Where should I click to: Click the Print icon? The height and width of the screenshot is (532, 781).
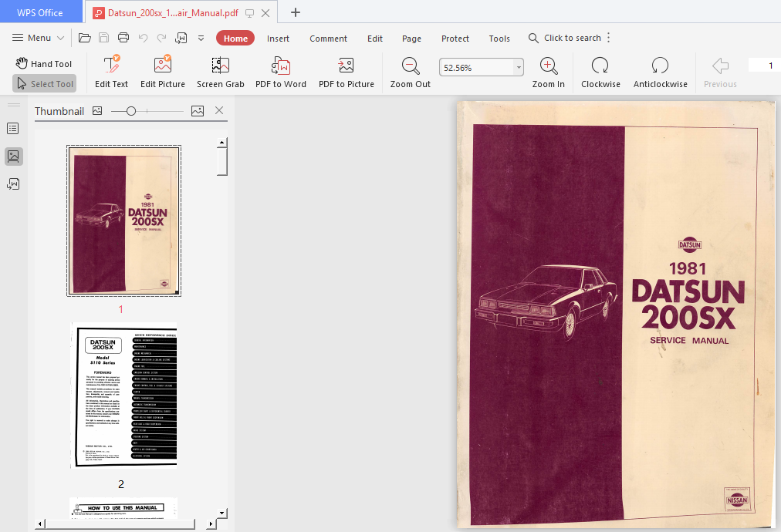pos(123,38)
